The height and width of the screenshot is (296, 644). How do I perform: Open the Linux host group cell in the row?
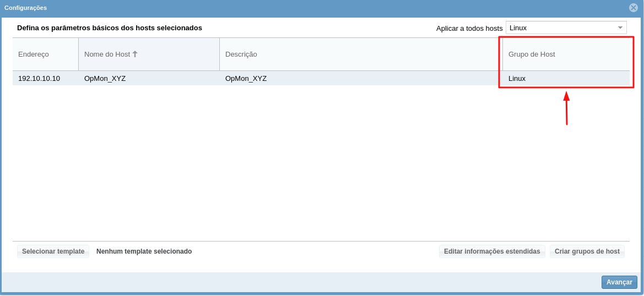tap(517, 79)
